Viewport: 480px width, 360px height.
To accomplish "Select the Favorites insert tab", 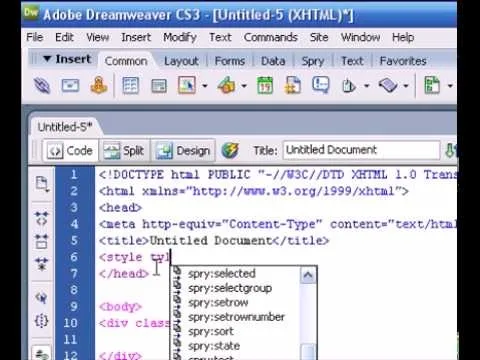I will 403,61.
